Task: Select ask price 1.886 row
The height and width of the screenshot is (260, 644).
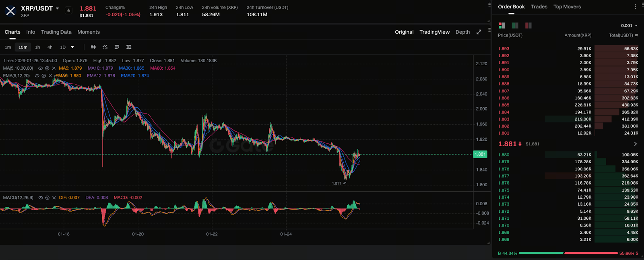Action: [x=568, y=98]
